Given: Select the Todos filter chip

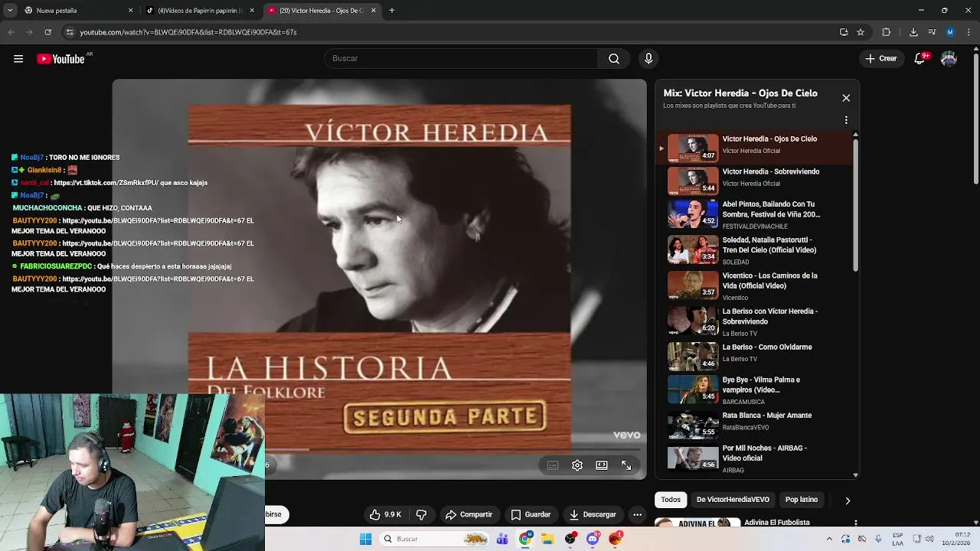Looking at the screenshot, I should (671, 500).
